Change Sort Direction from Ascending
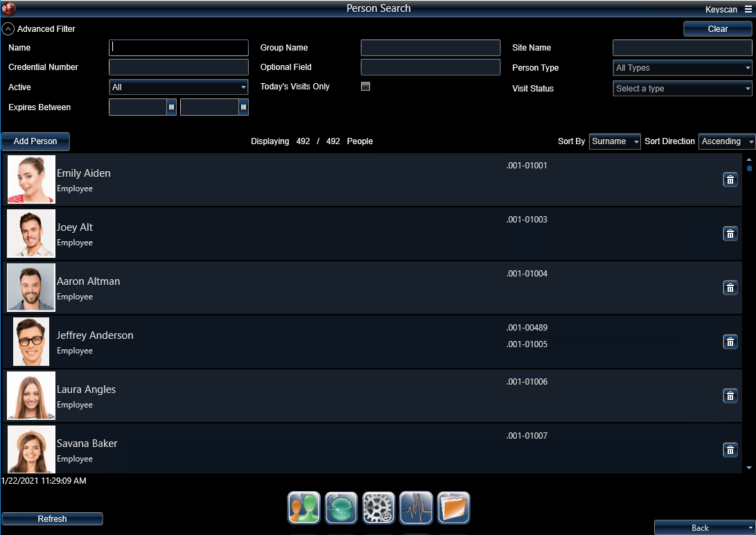This screenshot has width=756, height=535. click(727, 141)
